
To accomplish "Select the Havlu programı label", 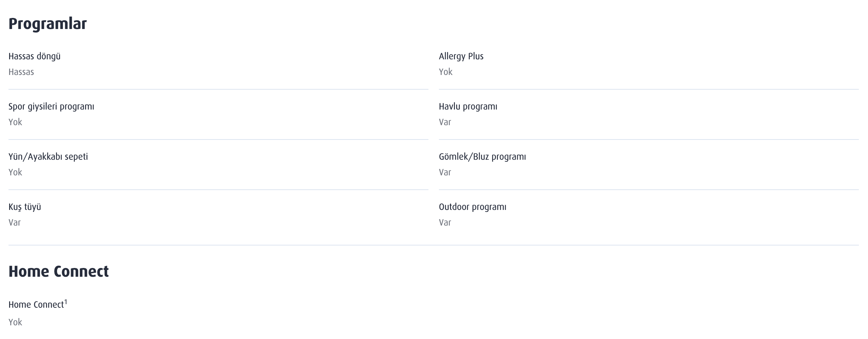I will point(468,107).
